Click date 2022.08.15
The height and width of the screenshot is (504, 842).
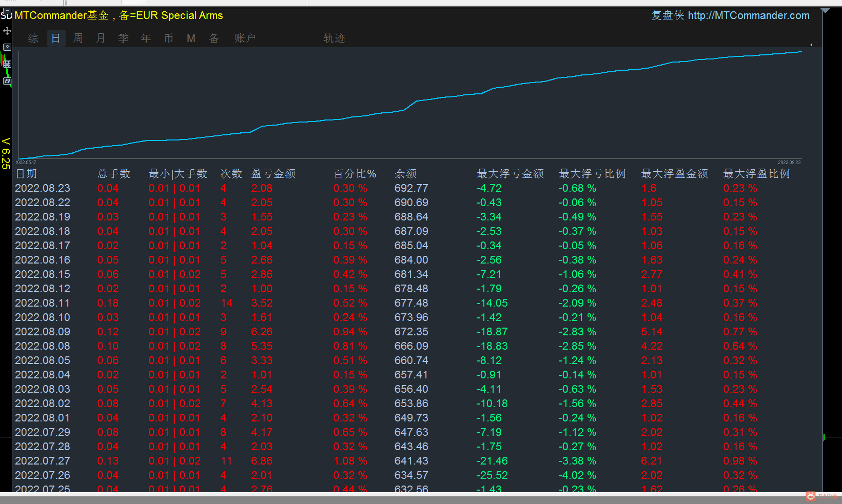click(43, 274)
